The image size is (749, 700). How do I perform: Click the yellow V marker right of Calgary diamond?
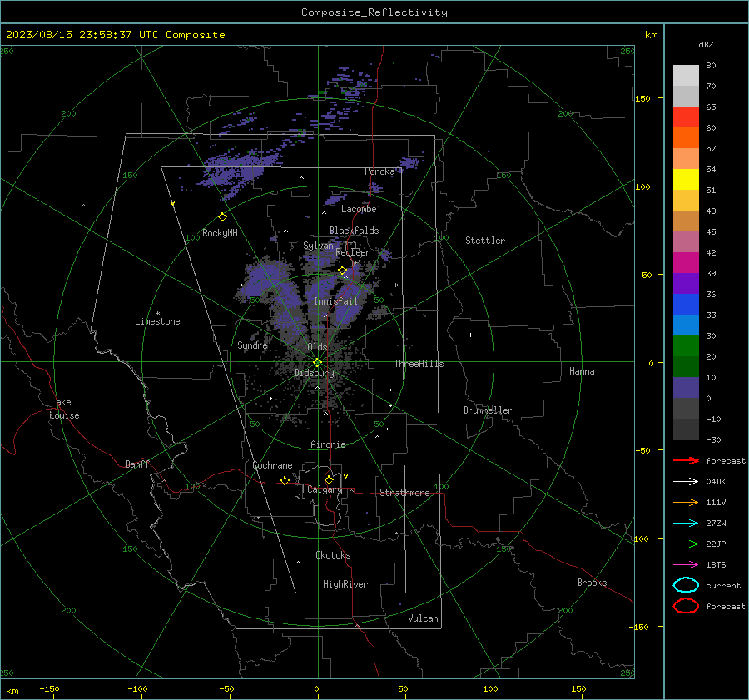(346, 476)
